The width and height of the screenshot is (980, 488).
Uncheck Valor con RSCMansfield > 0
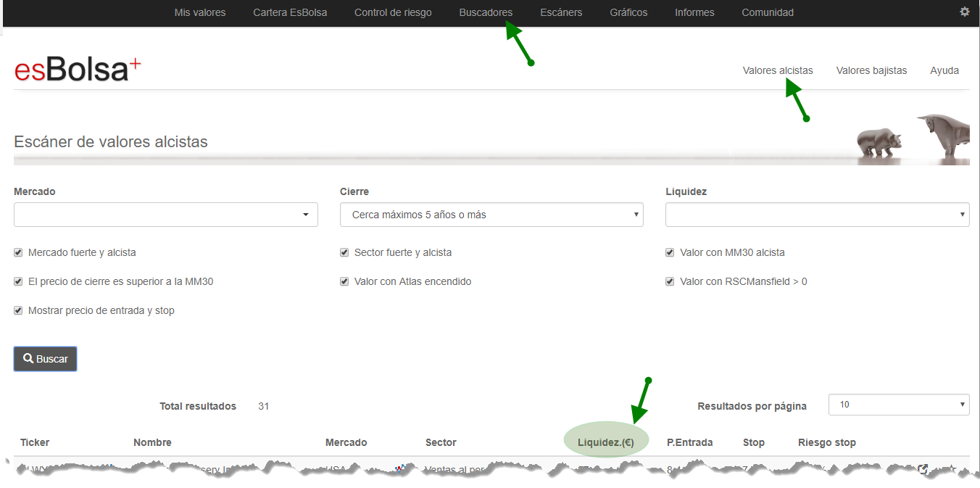tap(670, 281)
